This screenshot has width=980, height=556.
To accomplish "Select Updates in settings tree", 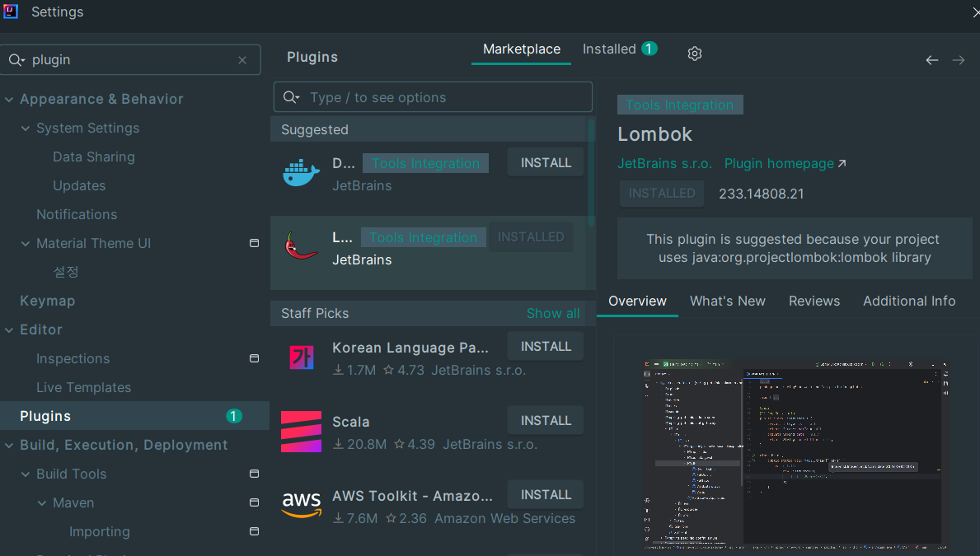I will click(x=79, y=185).
